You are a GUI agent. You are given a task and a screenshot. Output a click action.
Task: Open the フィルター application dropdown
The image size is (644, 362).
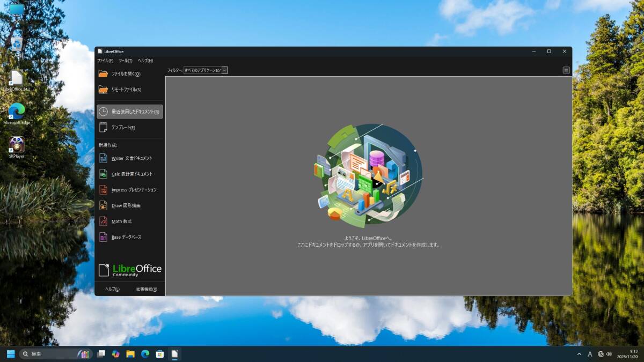(206, 70)
